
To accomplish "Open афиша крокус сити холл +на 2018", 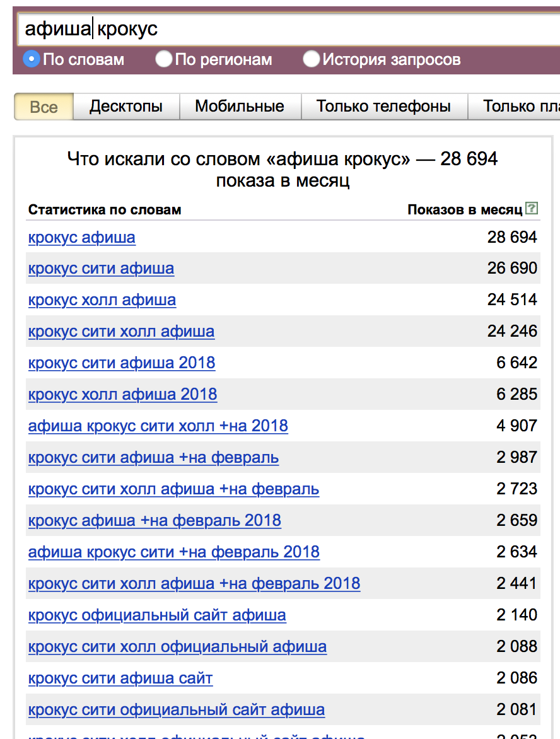I will (158, 426).
